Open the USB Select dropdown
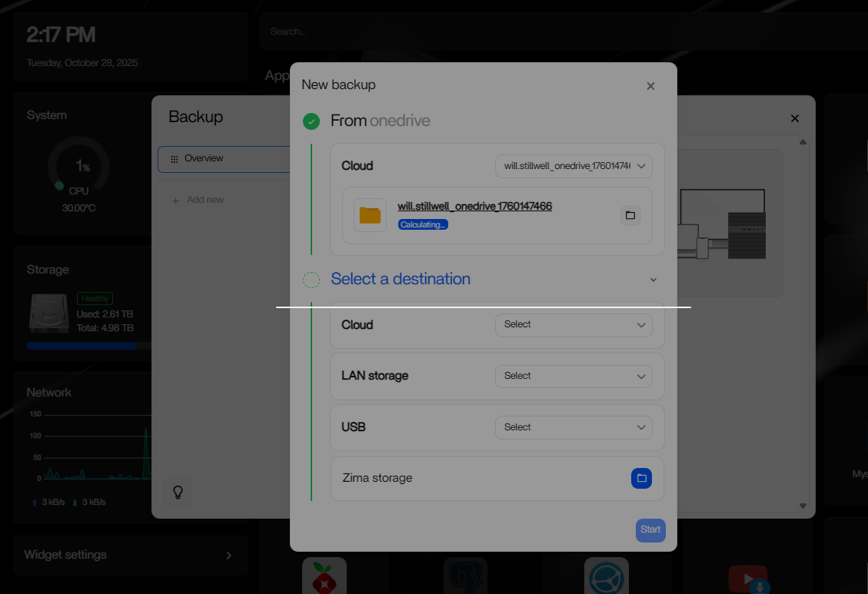 pos(574,427)
